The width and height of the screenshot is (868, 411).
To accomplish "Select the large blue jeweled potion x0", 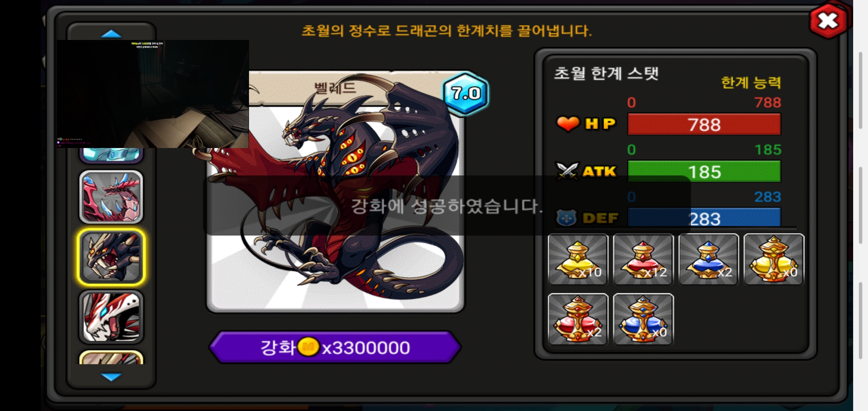I will pyautogui.click(x=643, y=319).
